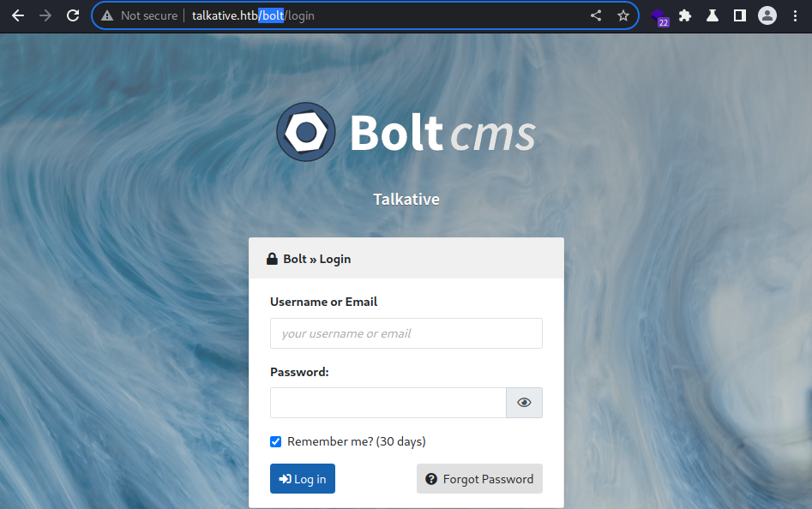Click the Password: label

pos(299,372)
